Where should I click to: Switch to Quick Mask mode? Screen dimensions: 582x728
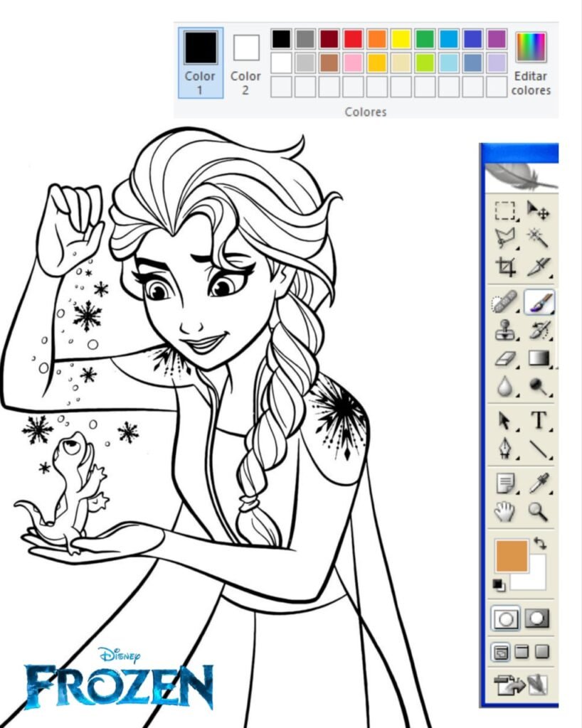(537, 619)
